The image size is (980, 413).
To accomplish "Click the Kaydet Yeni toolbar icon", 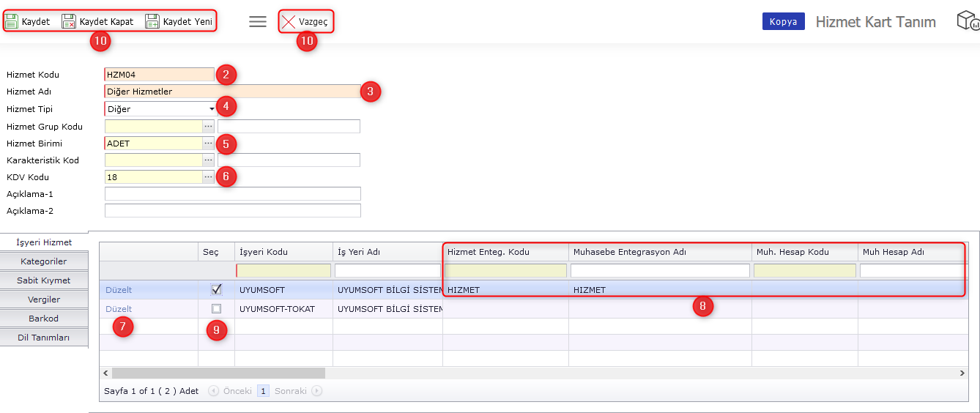I will [152, 21].
